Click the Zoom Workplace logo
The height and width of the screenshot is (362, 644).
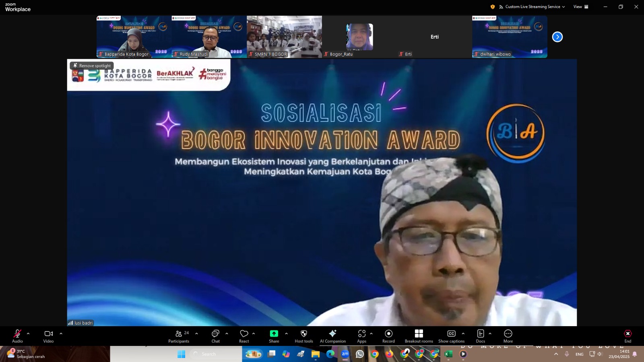click(x=18, y=7)
